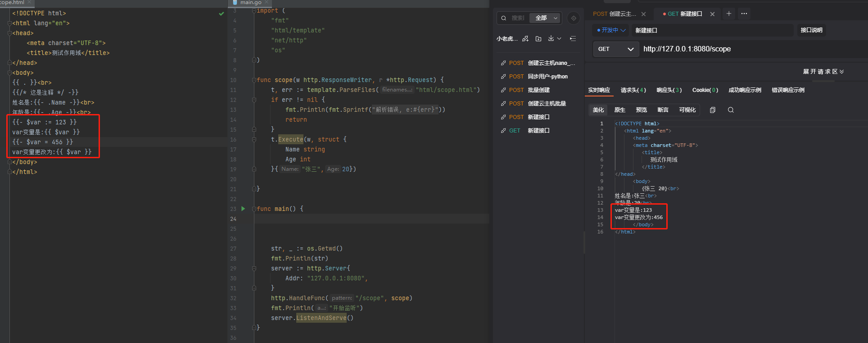Click the new API link-plus icon
This screenshot has width=868, height=343.
pyautogui.click(x=525, y=39)
